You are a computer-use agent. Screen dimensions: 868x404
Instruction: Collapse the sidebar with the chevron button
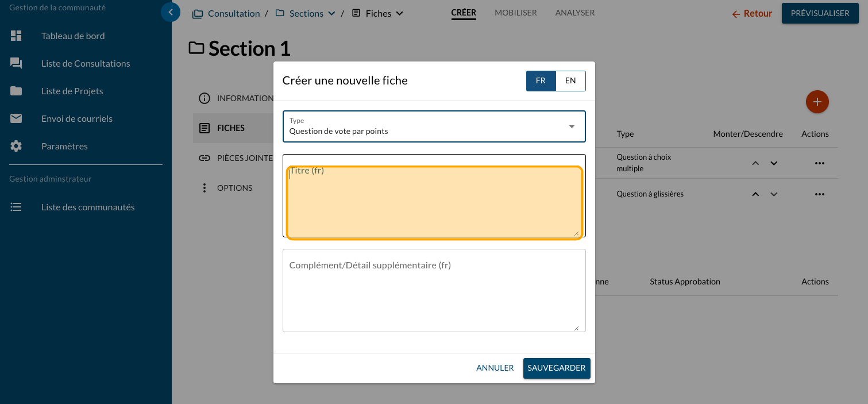(x=171, y=12)
